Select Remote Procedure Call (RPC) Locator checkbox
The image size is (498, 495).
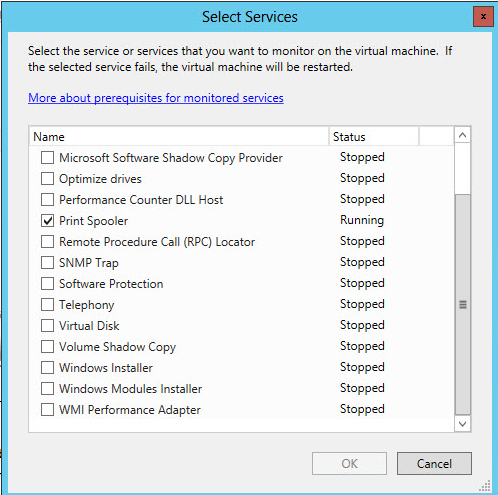(47, 242)
